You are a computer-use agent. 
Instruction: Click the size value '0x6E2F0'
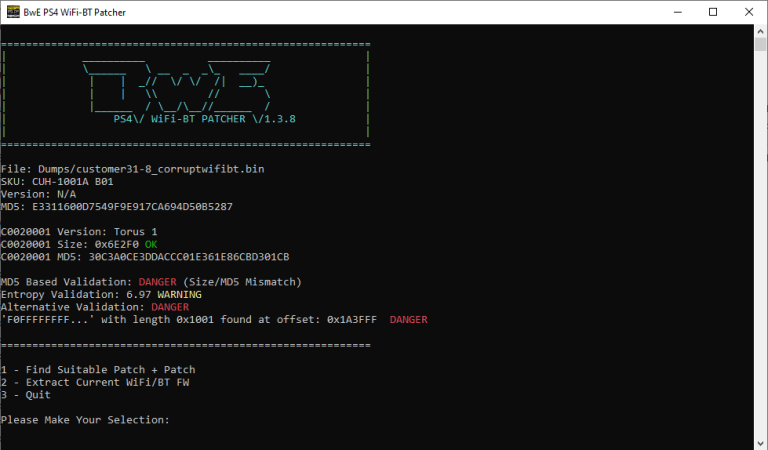pyautogui.click(x=117, y=244)
